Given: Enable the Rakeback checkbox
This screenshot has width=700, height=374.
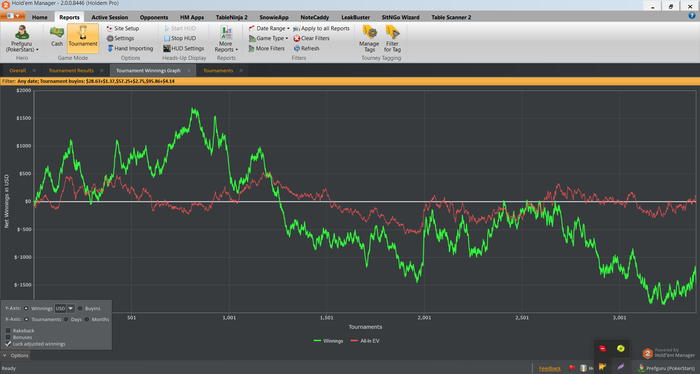Looking at the screenshot, I should (8, 331).
